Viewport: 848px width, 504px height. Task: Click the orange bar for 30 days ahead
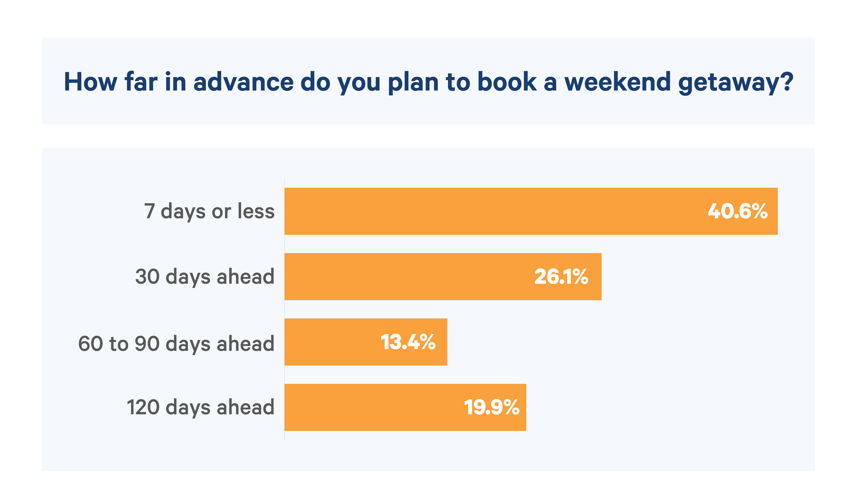click(443, 276)
